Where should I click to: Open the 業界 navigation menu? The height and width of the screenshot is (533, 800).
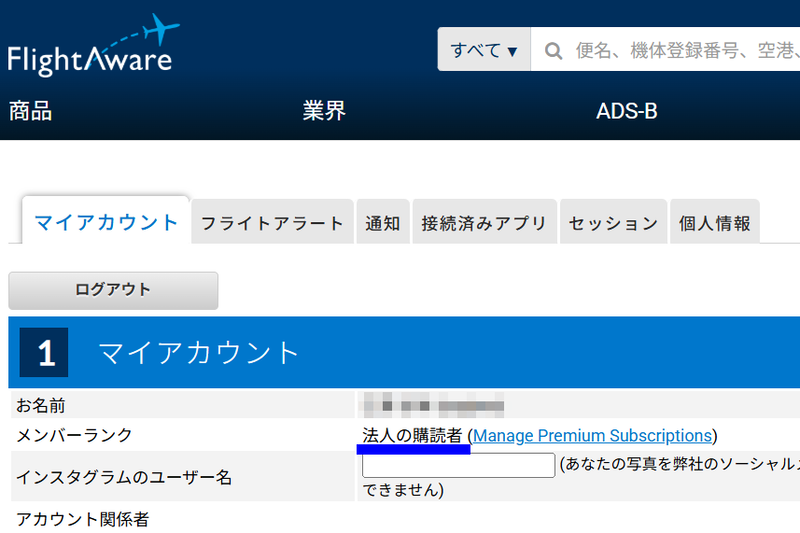[324, 111]
